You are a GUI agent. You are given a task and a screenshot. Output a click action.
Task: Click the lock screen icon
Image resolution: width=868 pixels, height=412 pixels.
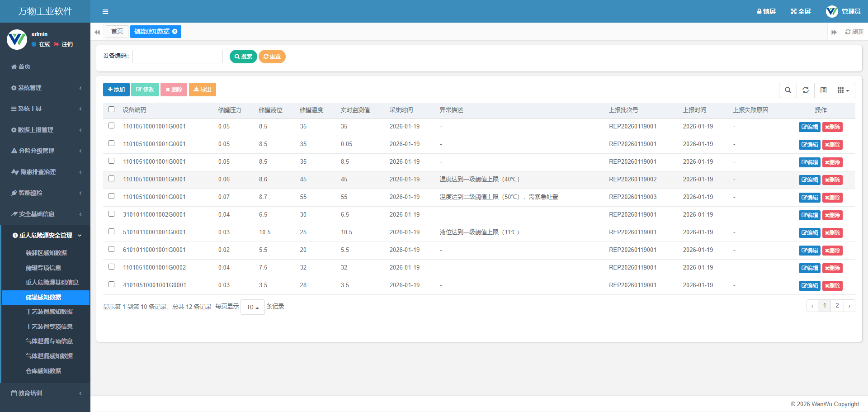click(x=766, y=11)
